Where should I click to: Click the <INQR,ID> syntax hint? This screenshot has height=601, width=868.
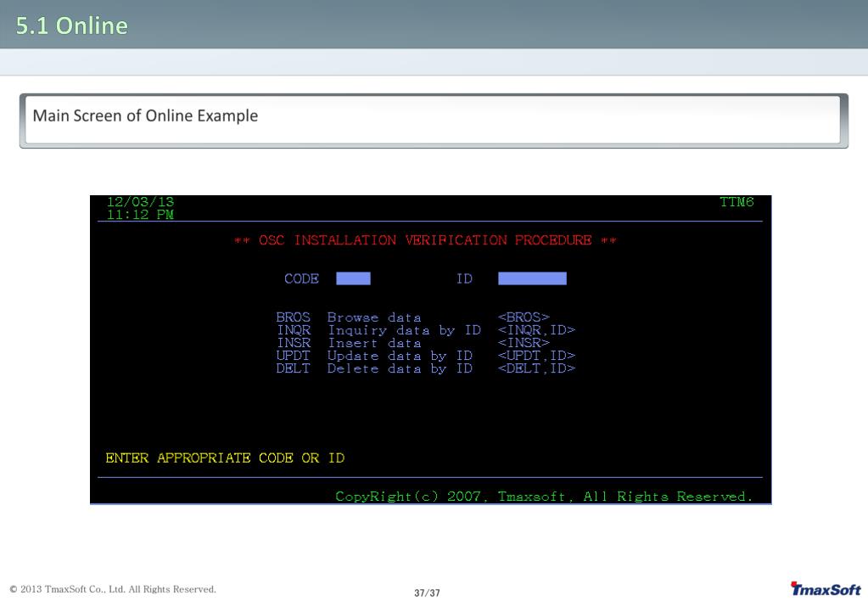click(536, 330)
